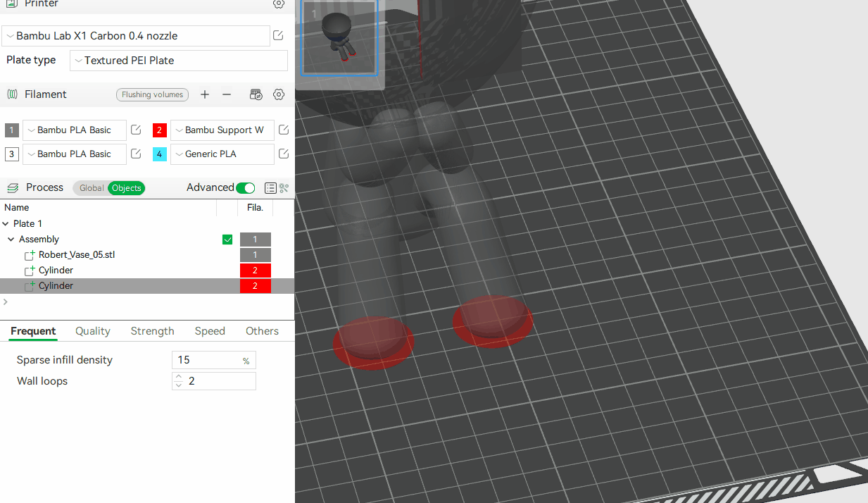Image resolution: width=868 pixels, height=503 pixels.
Task: Switch to the Quality tab
Action: [x=92, y=331]
